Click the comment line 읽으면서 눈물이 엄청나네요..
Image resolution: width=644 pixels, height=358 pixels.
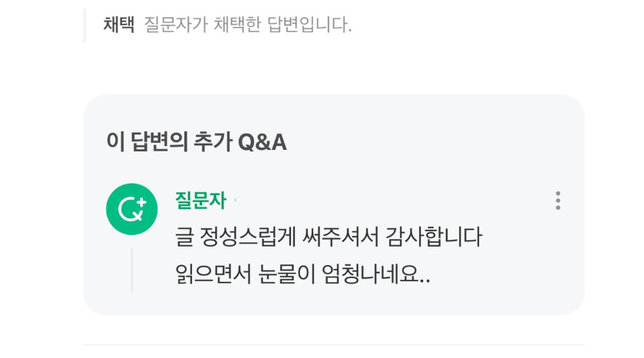pos(302,274)
